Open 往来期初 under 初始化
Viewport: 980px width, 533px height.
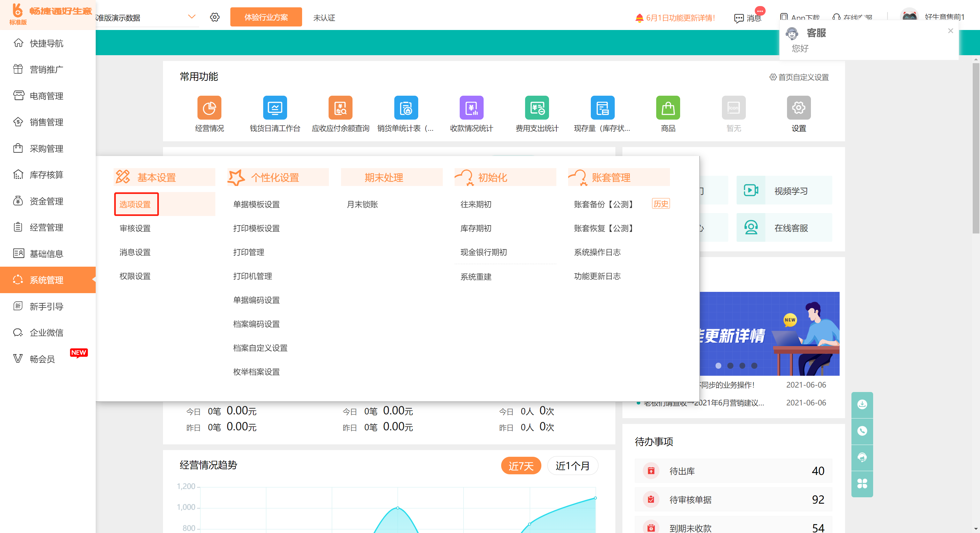point(476,204)
